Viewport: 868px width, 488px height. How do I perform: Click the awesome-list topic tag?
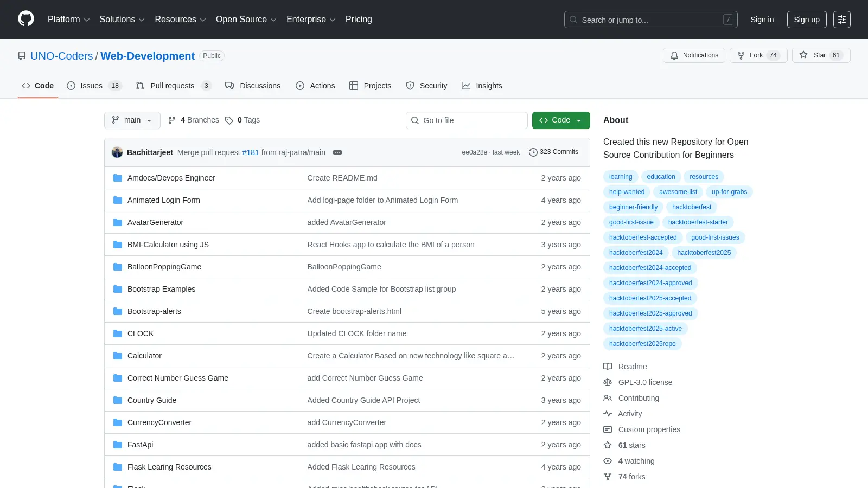click(678, 192)
